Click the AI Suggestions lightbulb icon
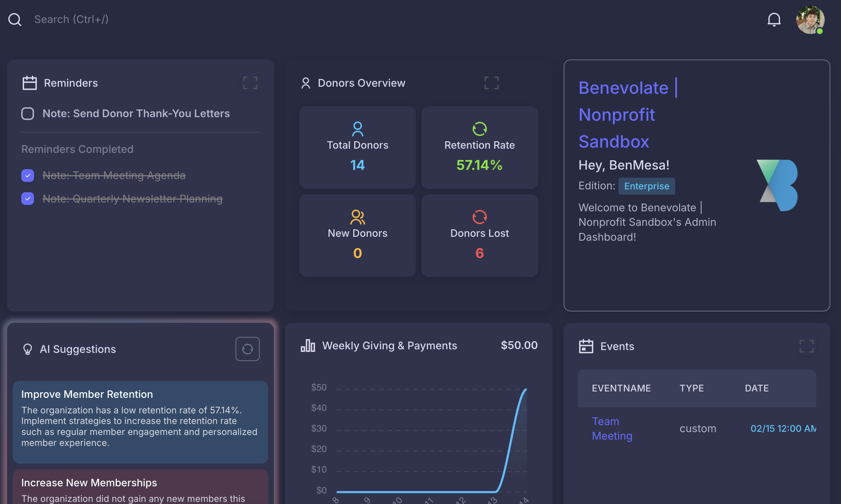Screen dimensions: 841x504 pos(27,349)
